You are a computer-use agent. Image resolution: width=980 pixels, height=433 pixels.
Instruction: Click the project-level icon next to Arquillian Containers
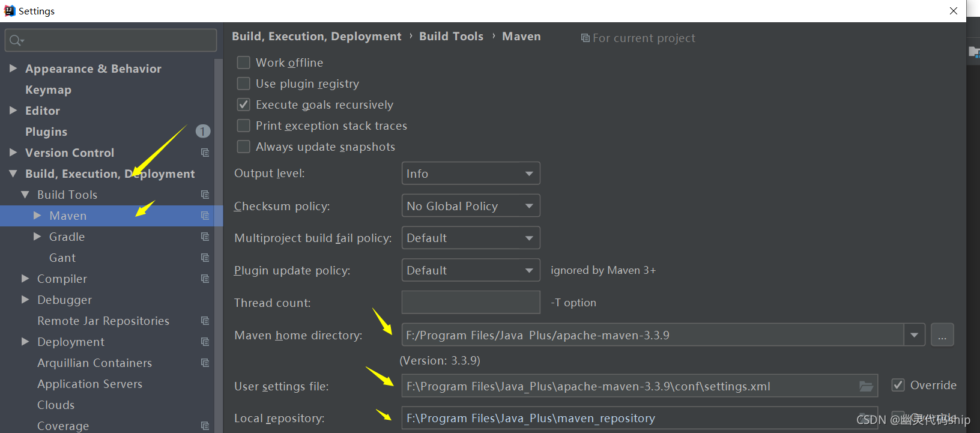click(205, 363)
